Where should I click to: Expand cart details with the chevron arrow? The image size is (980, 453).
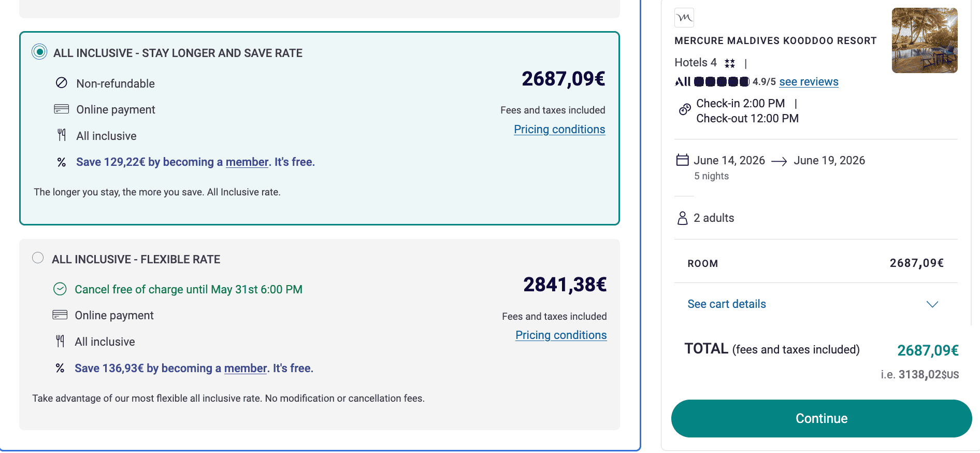932,304
